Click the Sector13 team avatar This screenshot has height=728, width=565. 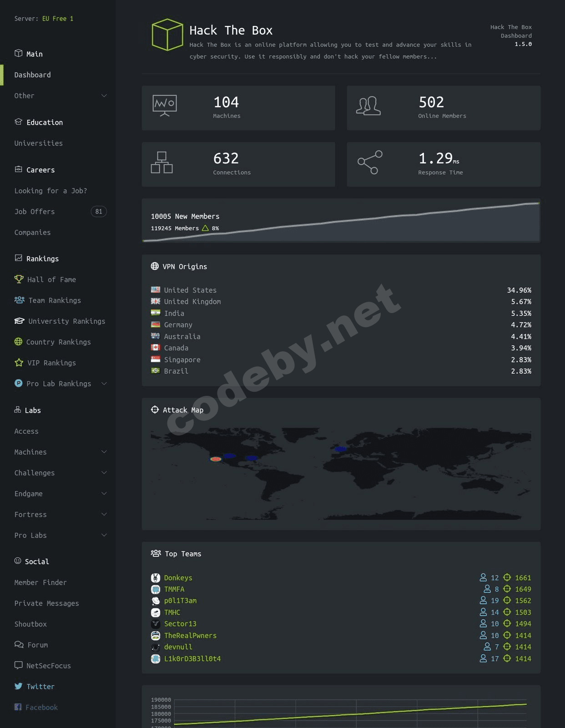(156, 624)
